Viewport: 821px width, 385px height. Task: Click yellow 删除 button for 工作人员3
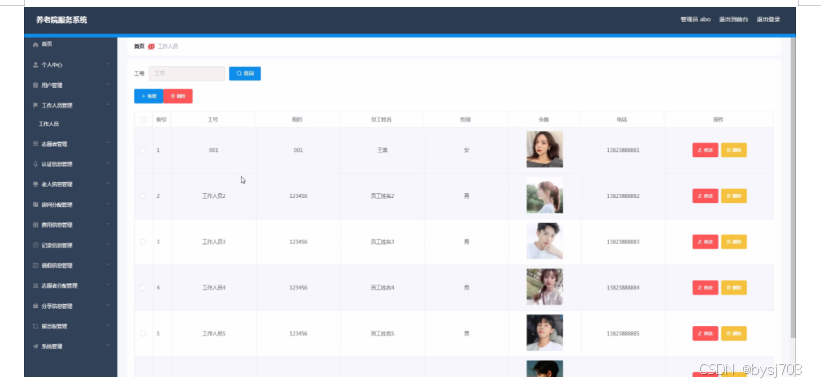734,242
